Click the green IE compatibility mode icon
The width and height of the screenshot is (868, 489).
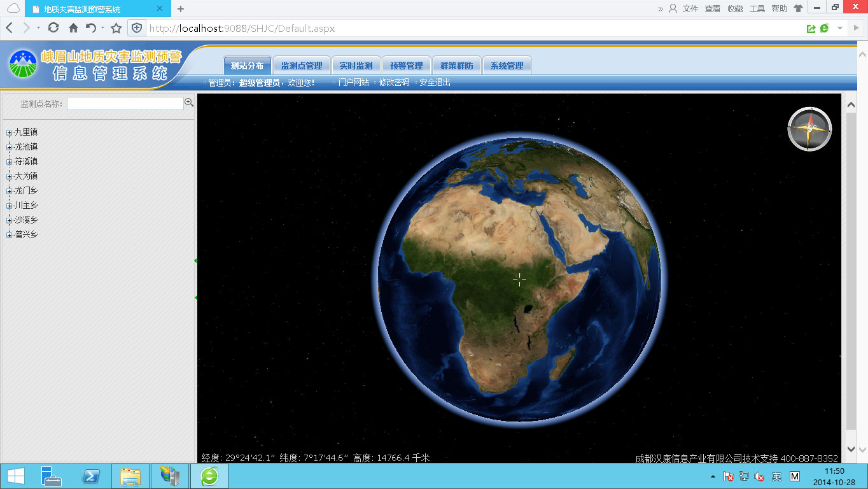coord(825,28)
